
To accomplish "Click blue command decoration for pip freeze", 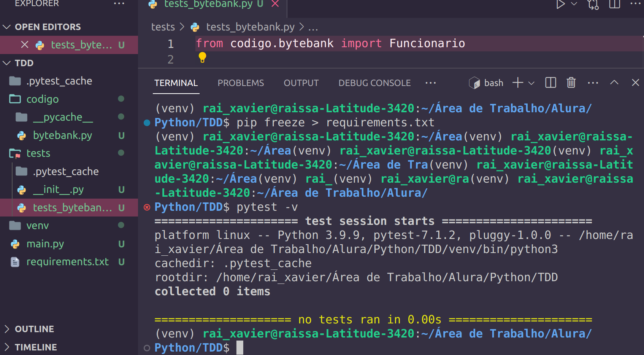I will (x=147, y=123).
